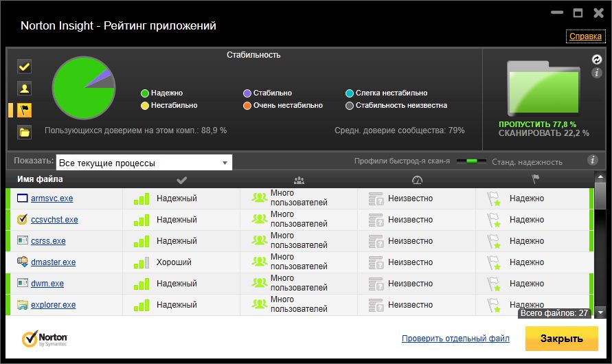Open dwm.exe file details link
The image size is (612, 364).
[x=47, y=283]
